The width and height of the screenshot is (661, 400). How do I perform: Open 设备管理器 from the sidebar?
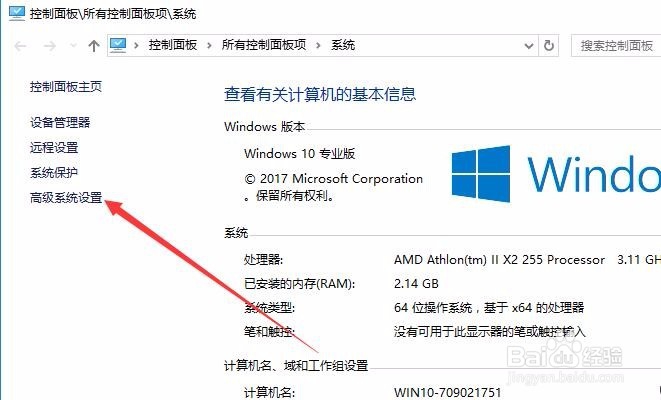tap(60, 123)
